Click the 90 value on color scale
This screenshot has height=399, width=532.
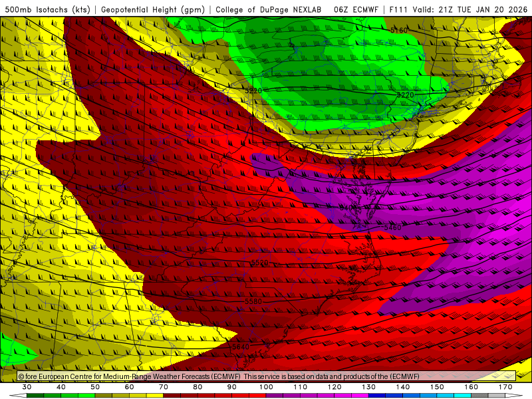click(232, 387)
